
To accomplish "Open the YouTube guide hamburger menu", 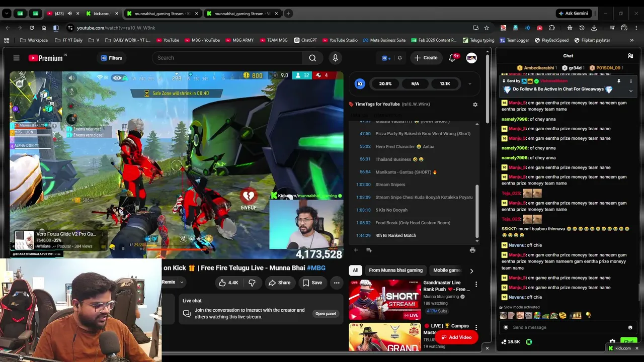I will [x=17, y=58].
